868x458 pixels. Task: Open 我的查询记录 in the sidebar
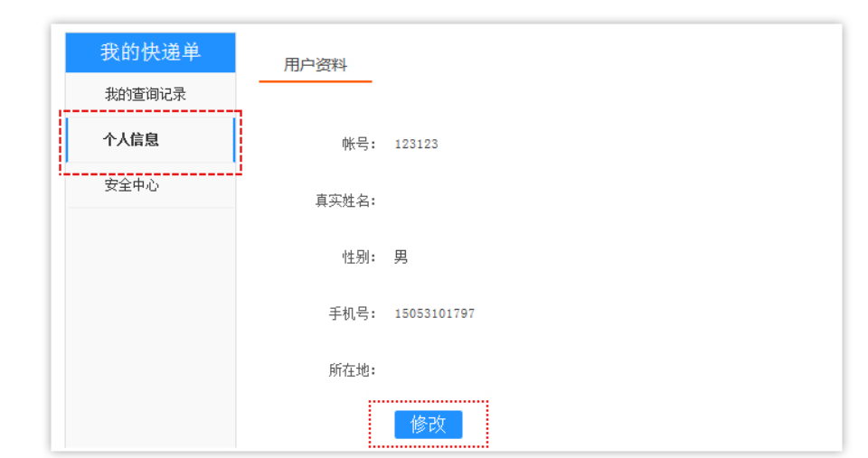coord(145,95)
